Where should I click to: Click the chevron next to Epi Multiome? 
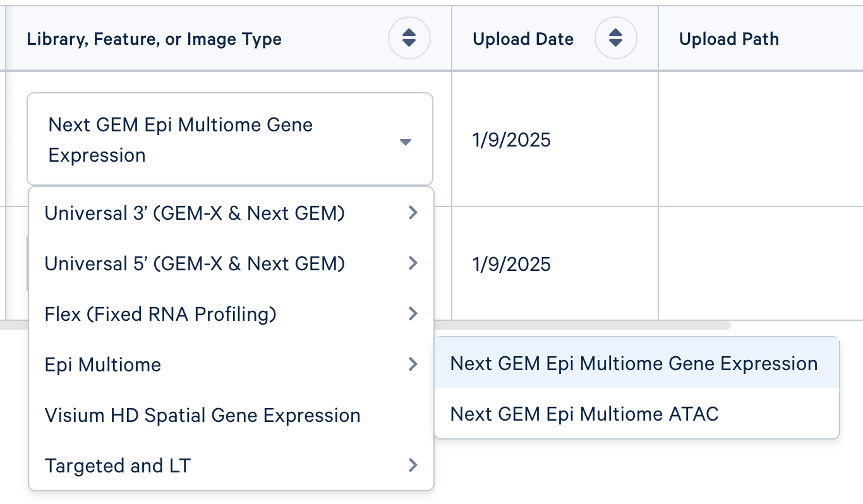coord(413,364)
